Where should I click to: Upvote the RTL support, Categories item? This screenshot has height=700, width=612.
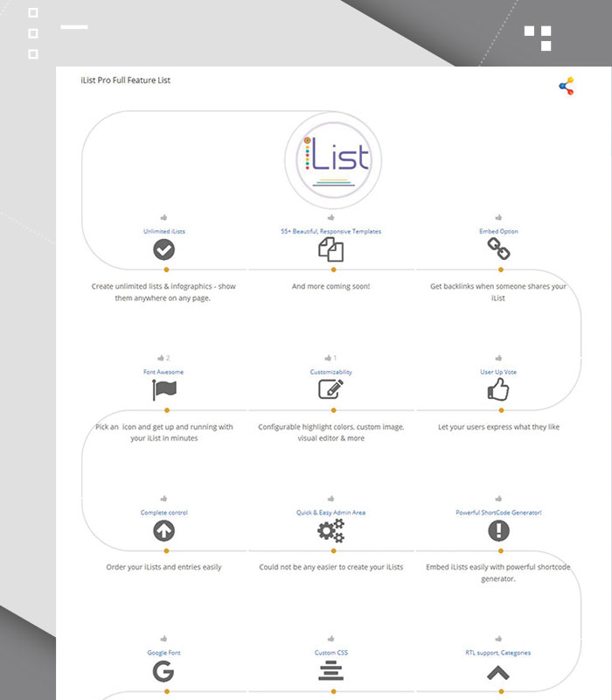[x=498, y=639]
